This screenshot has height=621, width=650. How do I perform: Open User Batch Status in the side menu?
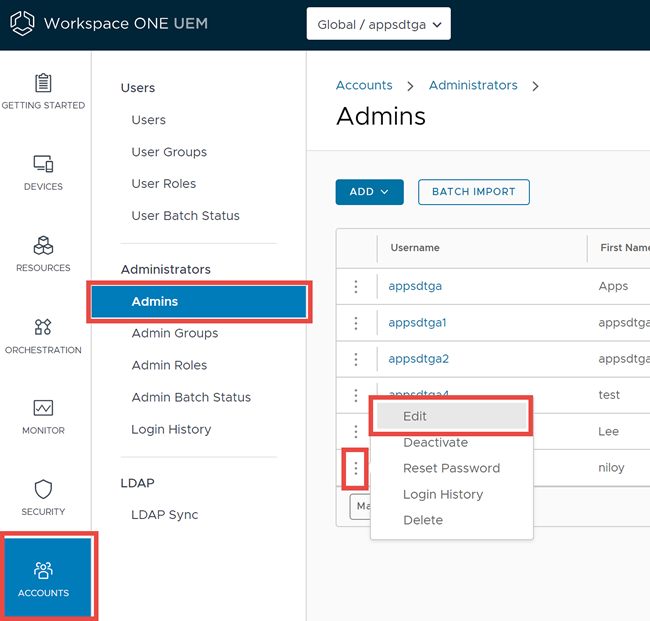click(x=185, y=216)
